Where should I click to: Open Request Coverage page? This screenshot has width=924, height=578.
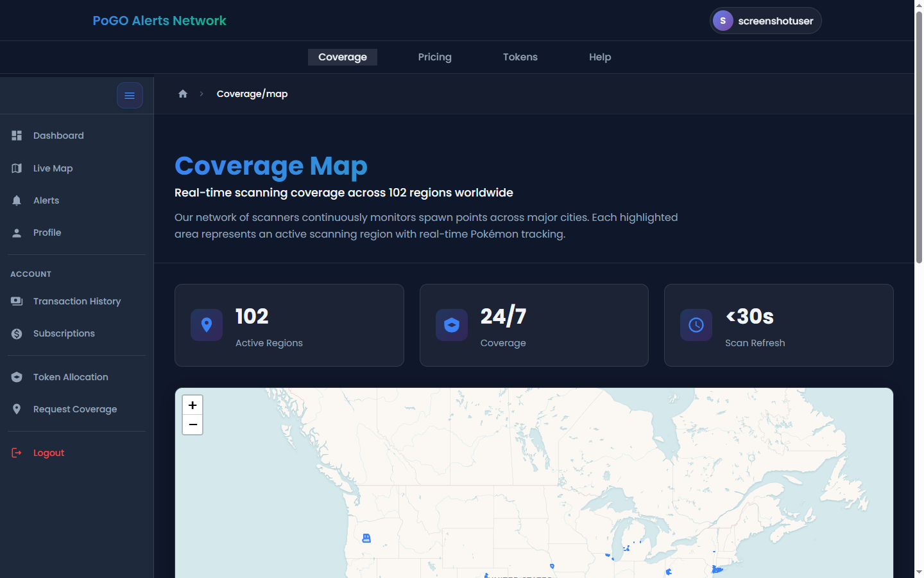[x=77, y=409]
